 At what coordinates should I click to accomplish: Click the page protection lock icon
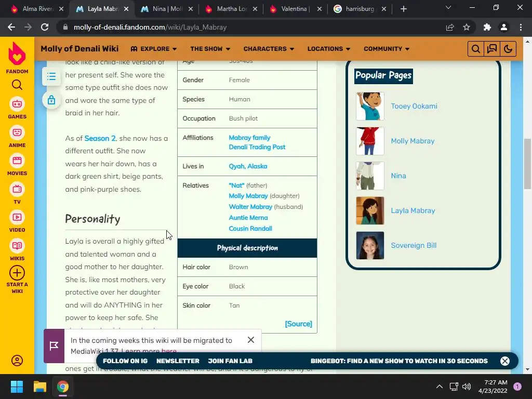(x=51, y=100)
